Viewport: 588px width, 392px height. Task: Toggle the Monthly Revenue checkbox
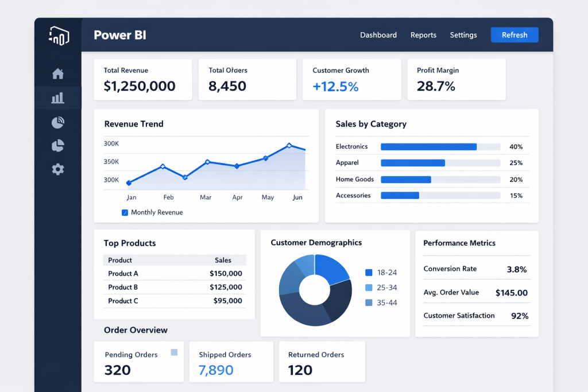pos(125,212)
